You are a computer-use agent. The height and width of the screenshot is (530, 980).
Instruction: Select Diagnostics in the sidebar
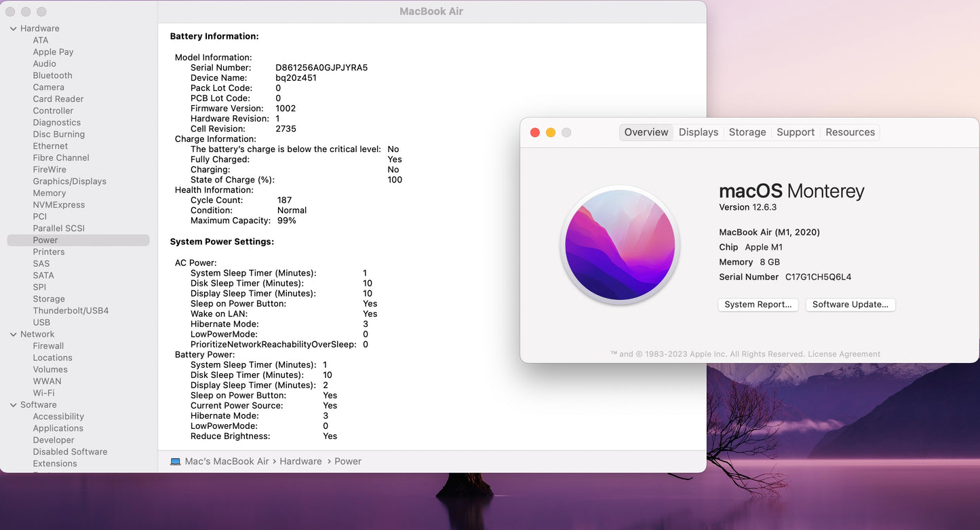tap(57, 123)
